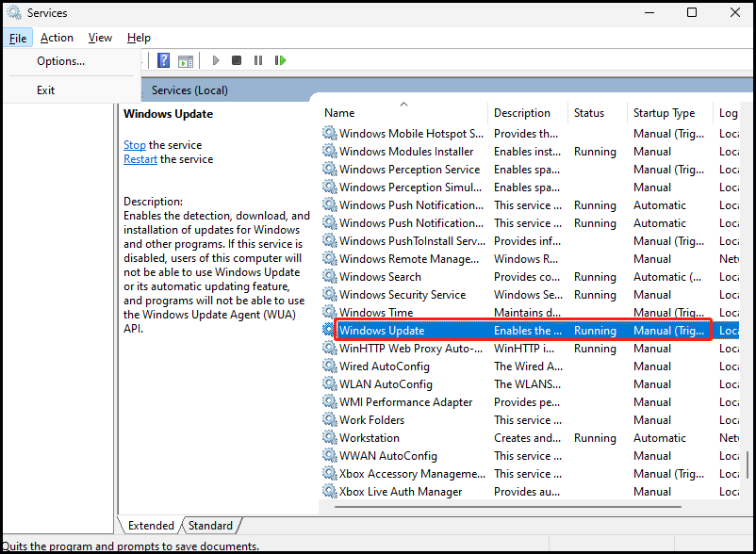Click gear icon next to Work Folders
Viewport: 756px width, 554px height.
[330, 419]
